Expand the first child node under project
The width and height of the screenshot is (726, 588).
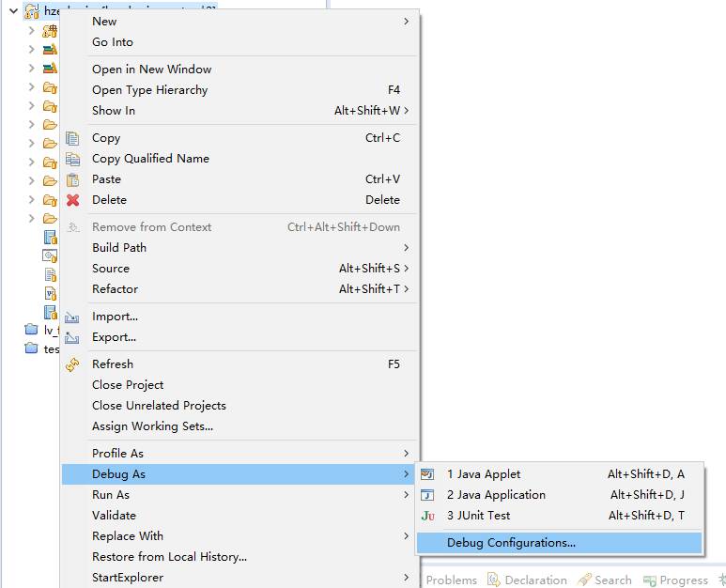click(31, 31)
